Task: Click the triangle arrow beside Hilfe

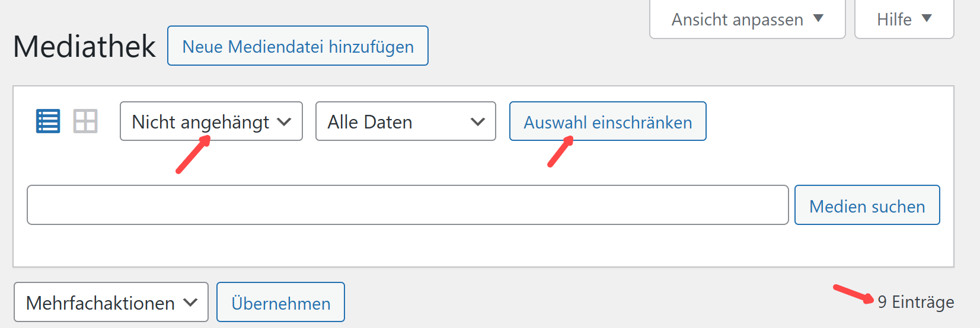Action: point(927,18)
